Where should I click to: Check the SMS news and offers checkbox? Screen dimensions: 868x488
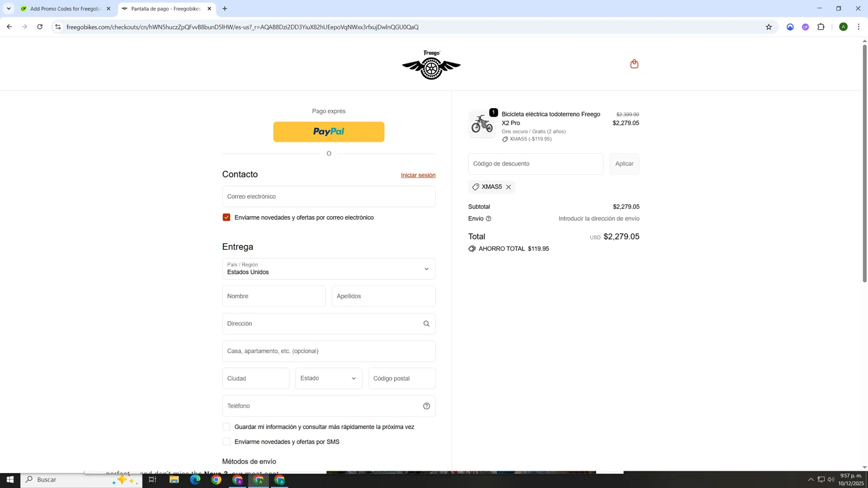tap(226, 442)
